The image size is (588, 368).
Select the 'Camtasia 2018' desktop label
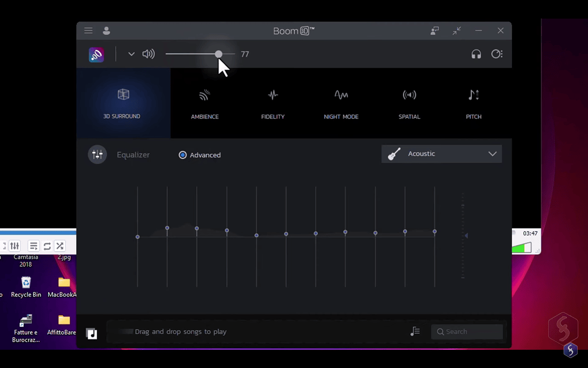[25, 261]
